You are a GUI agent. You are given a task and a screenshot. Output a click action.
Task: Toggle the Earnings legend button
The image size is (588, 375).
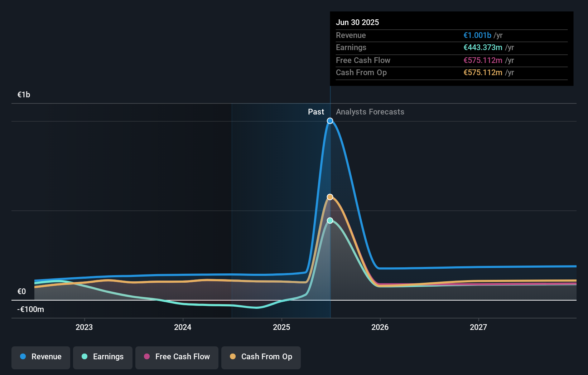coord(103,357)
